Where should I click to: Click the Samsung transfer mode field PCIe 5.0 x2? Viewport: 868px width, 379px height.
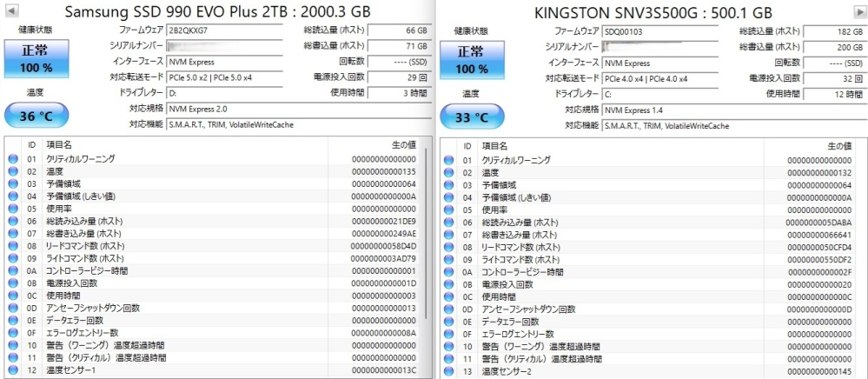click(224, 77)
